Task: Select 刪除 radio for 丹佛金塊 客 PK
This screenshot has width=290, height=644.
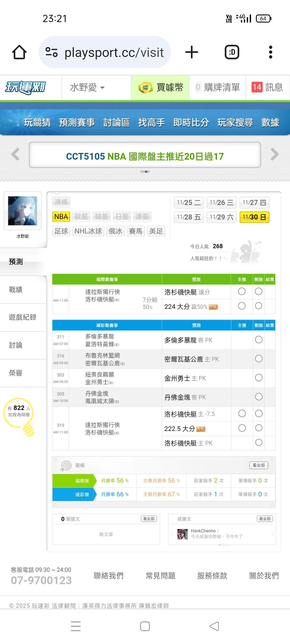Action: [x=259, y=397]
